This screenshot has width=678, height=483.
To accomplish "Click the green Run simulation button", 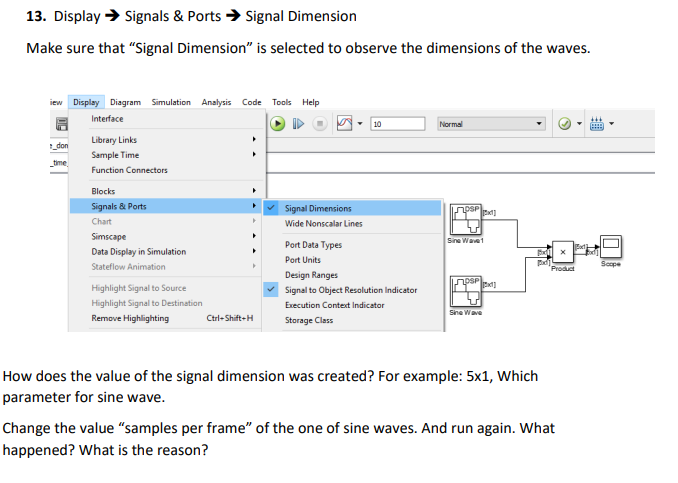I will 278,124.
